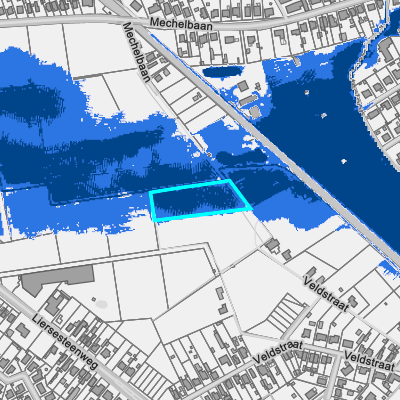The image size is (400, 400).
Task: Click the horizontal Mechelbaan street label at top
Action: tap(181, 24)
